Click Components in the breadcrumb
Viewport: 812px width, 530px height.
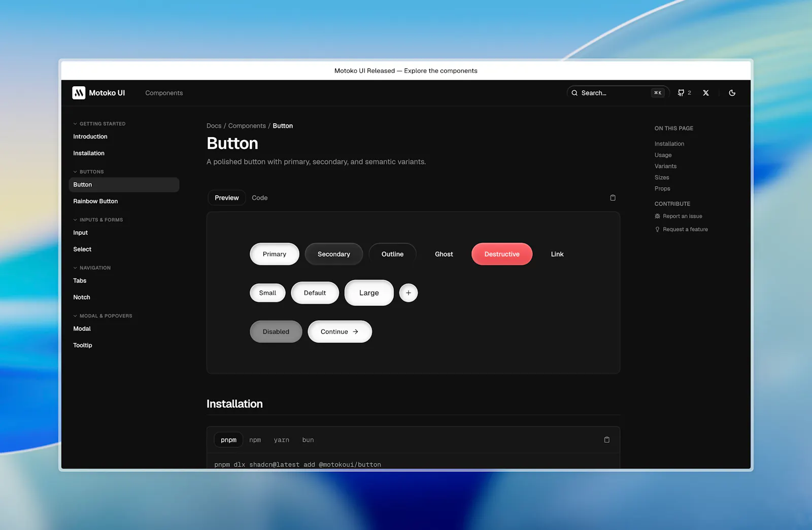[247, 126]
